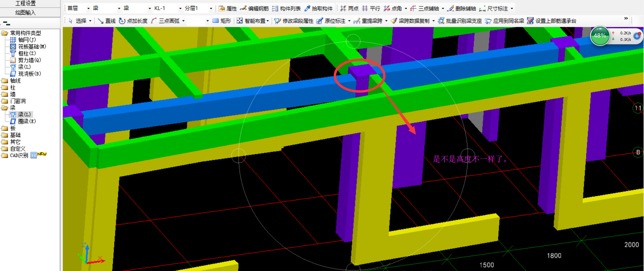Expand the 自定义 folder

pos(14,149)
